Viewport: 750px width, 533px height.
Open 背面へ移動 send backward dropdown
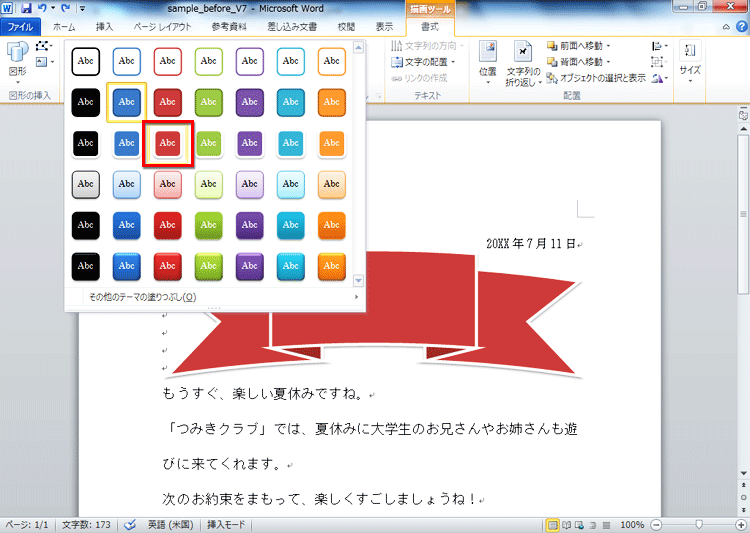[x=579, y=62]
